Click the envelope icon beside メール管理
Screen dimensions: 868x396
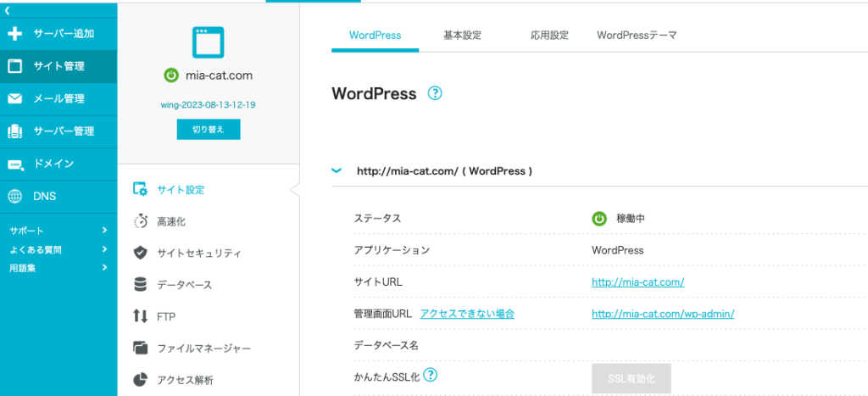coord(14,99)
